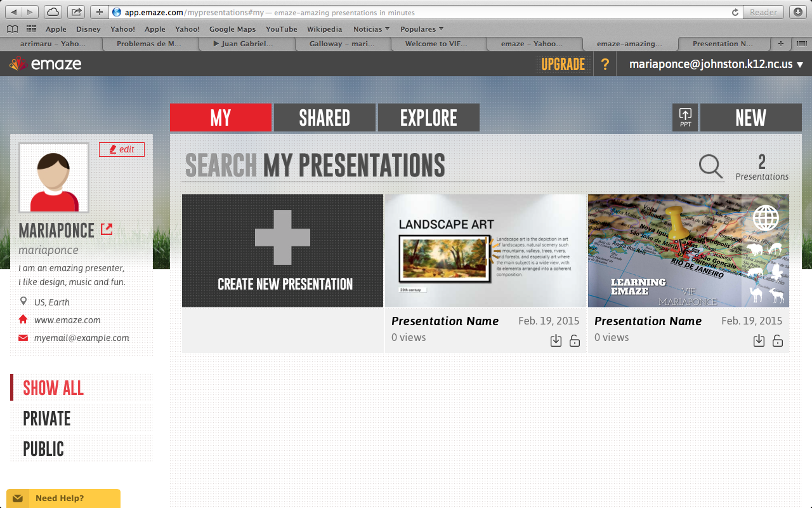Click the Safari forward arrow

click(x=30, y=12)
